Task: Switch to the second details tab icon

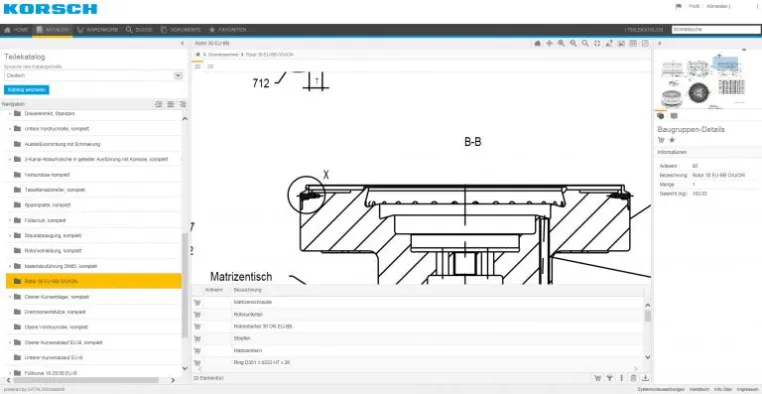Action: click(674, 116)
